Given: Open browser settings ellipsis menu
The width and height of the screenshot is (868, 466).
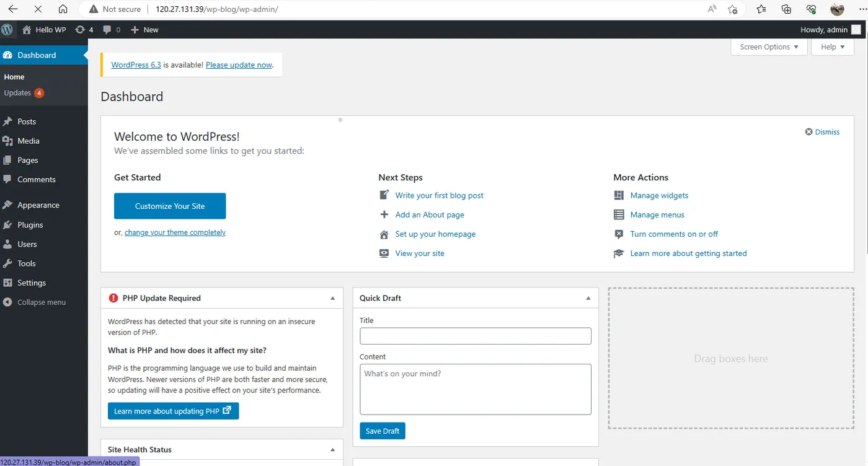Looking at the screenshot, I should [862, 9].
